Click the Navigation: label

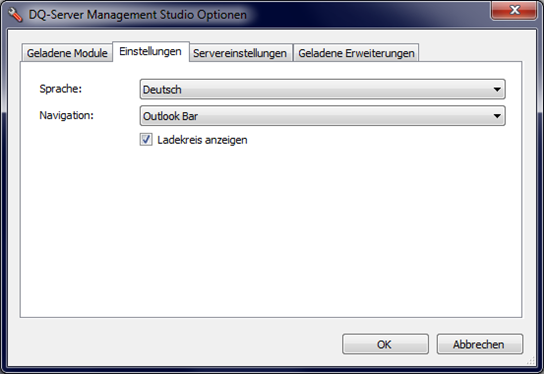pos(67,115)
